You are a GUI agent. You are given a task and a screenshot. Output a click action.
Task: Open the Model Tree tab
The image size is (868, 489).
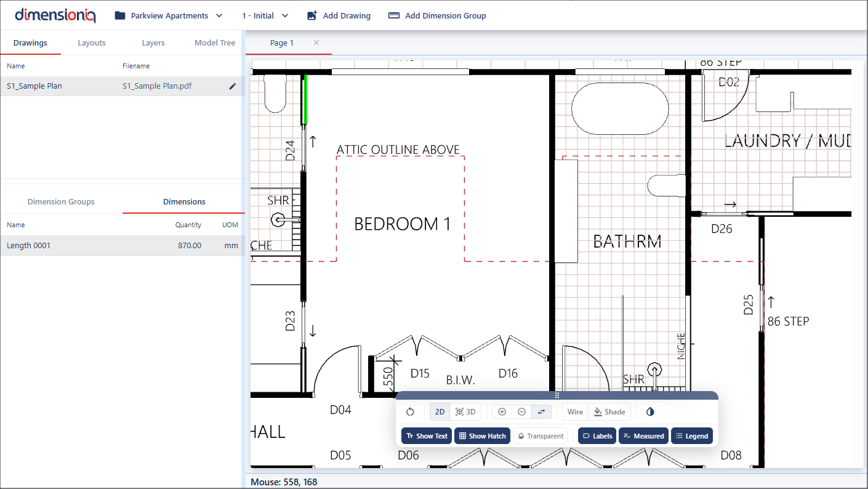click(x=215, y=43)
